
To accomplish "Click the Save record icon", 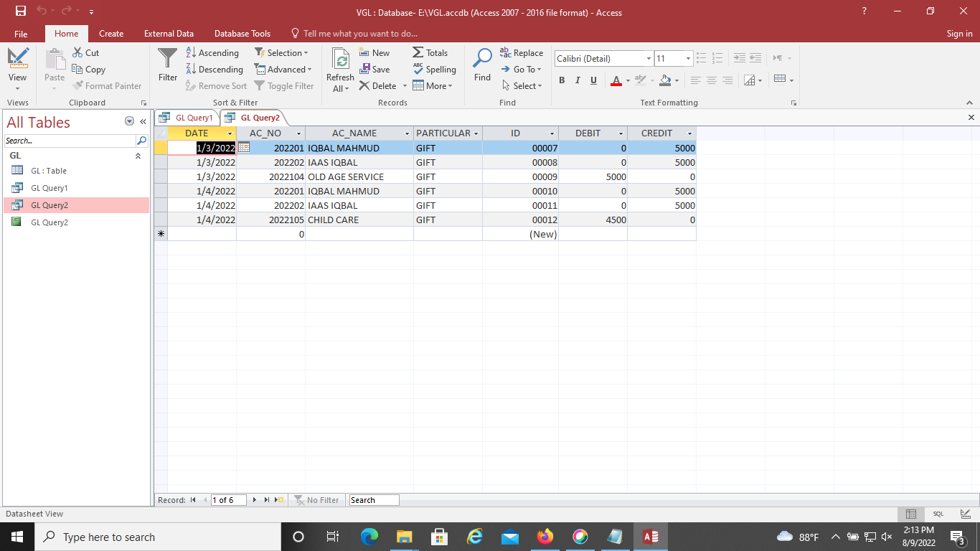I will pos(365,69).
